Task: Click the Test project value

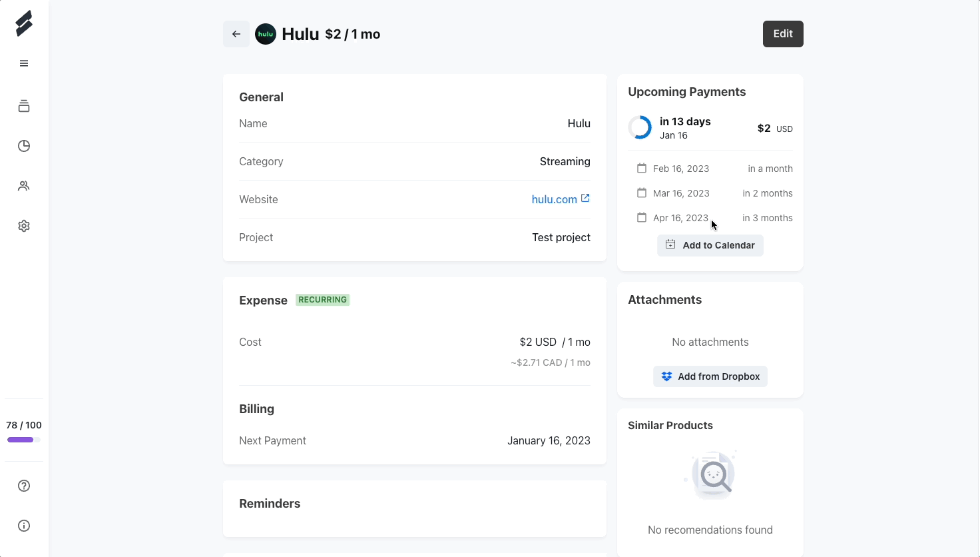Action: [x=561, y=237]
